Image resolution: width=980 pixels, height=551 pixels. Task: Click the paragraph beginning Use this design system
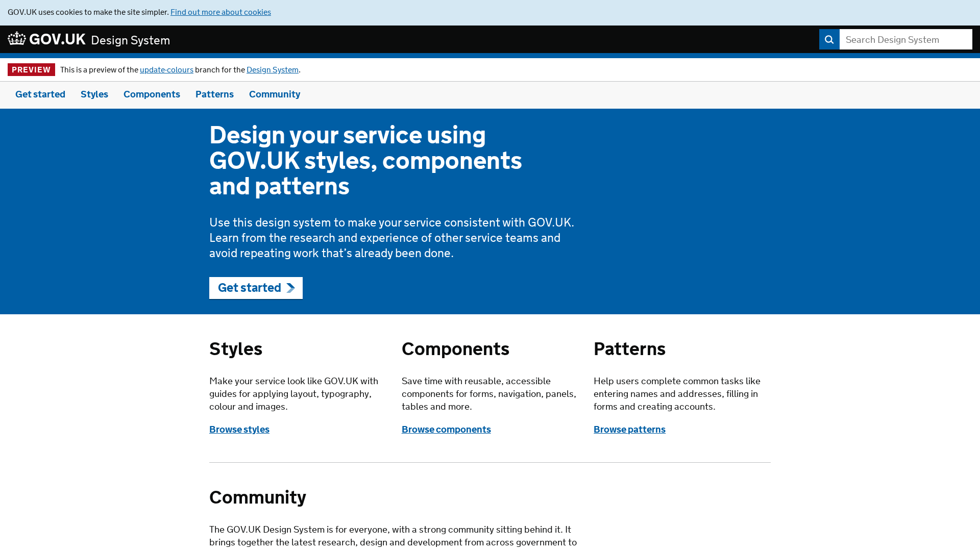pyautogui.click(x=392, y=238)
